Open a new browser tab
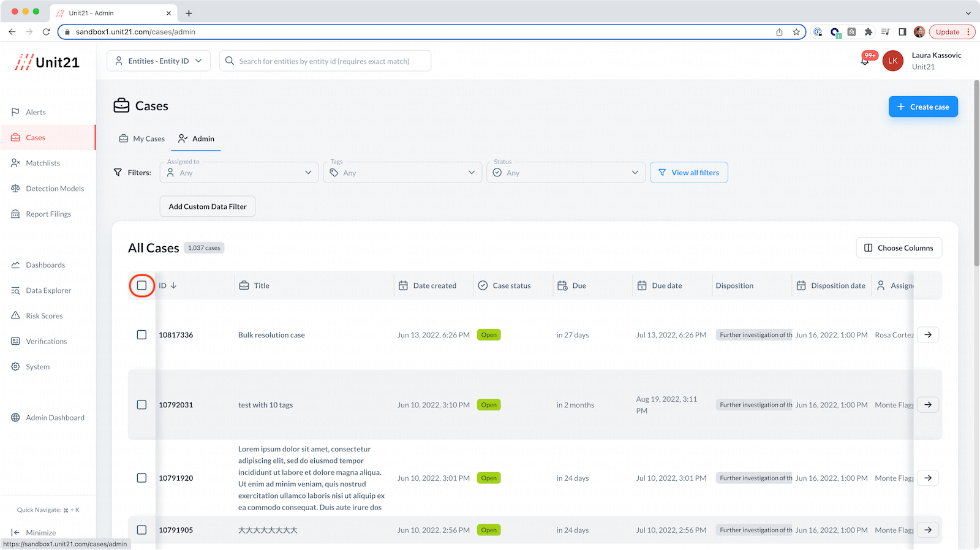The image size is (980, 550). [x=189, y=13]
